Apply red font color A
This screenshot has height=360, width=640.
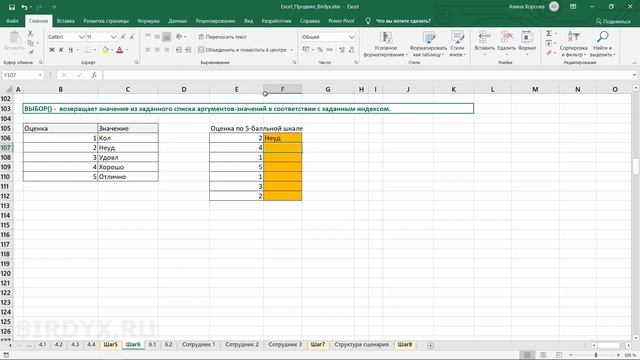(120, 50)
